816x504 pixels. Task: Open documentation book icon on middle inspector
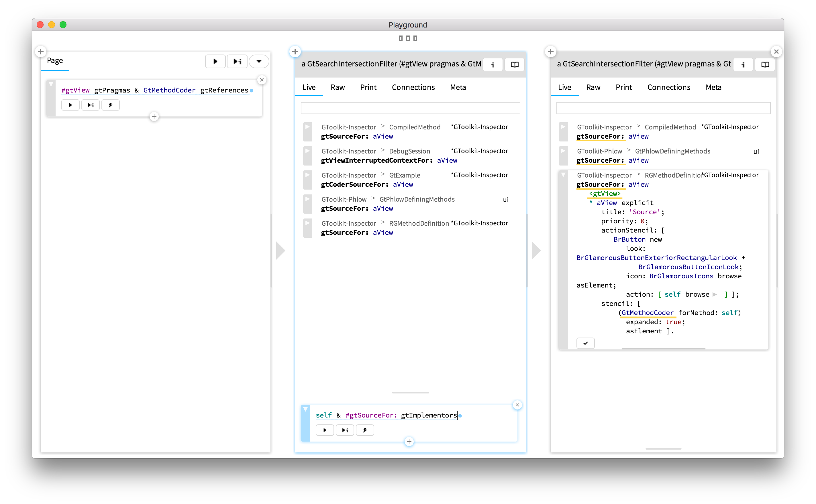click(514, 64)
